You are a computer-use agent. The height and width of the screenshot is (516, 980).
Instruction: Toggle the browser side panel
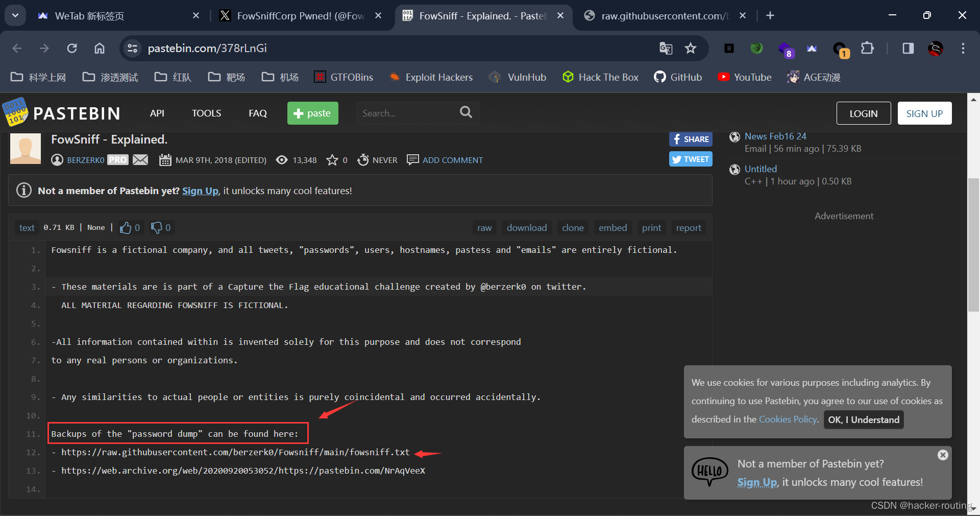pyautogui.click(x=908, y=48)
